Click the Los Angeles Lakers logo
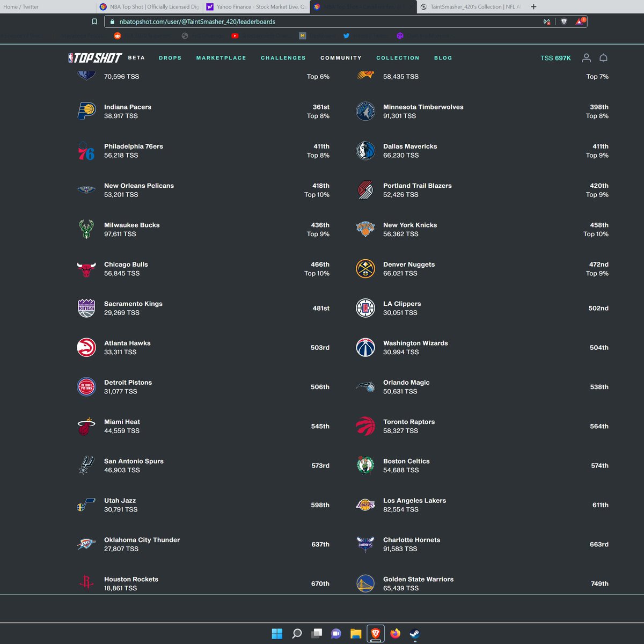Image resolution: width=644 pixels, height=644 pixels. pyautogui.click(x=365, y=504)
